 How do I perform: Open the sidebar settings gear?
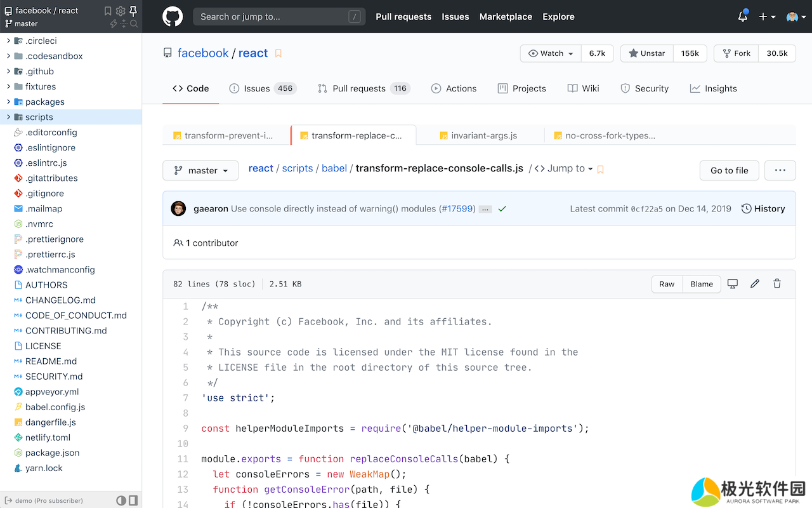(121, 11)
